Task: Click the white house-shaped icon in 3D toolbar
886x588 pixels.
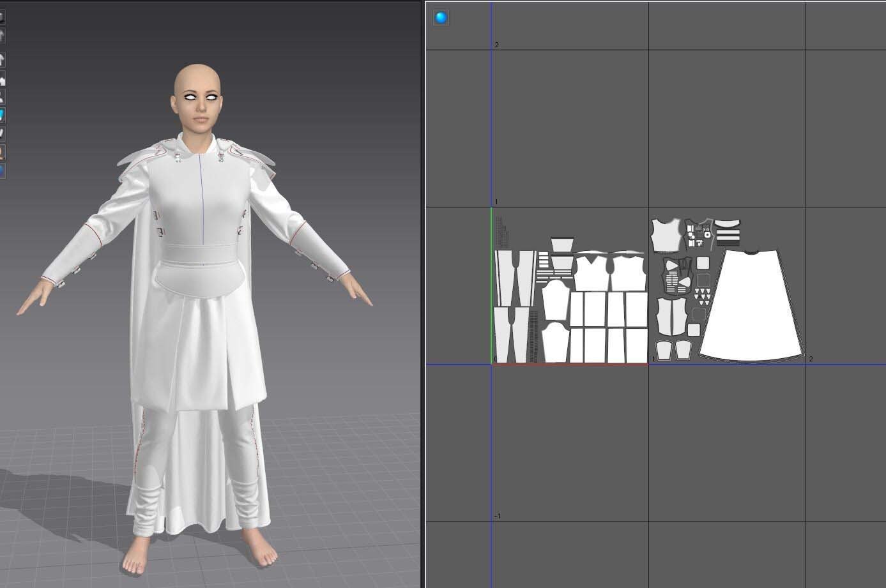Action: (x=2, y=80)
